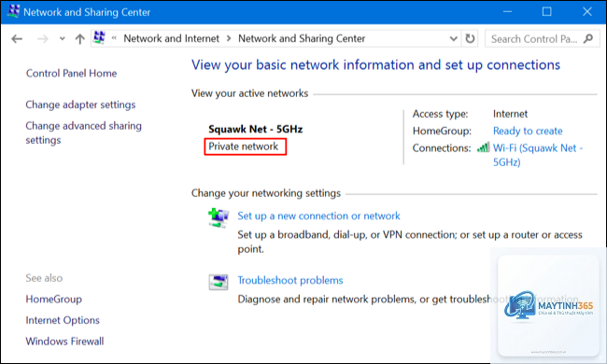Click the search magnifier icon
This screenshot has width=607, height=364.
click(588, 38)
